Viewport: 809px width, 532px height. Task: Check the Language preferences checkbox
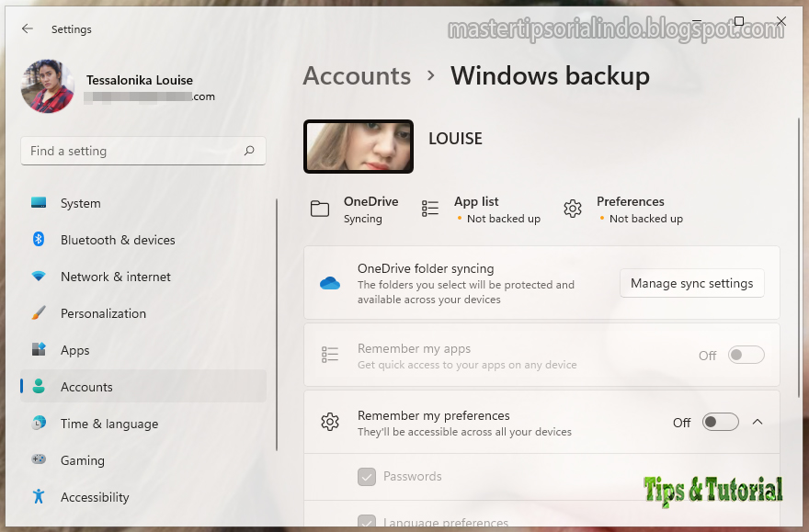click(x=367, y=522)
